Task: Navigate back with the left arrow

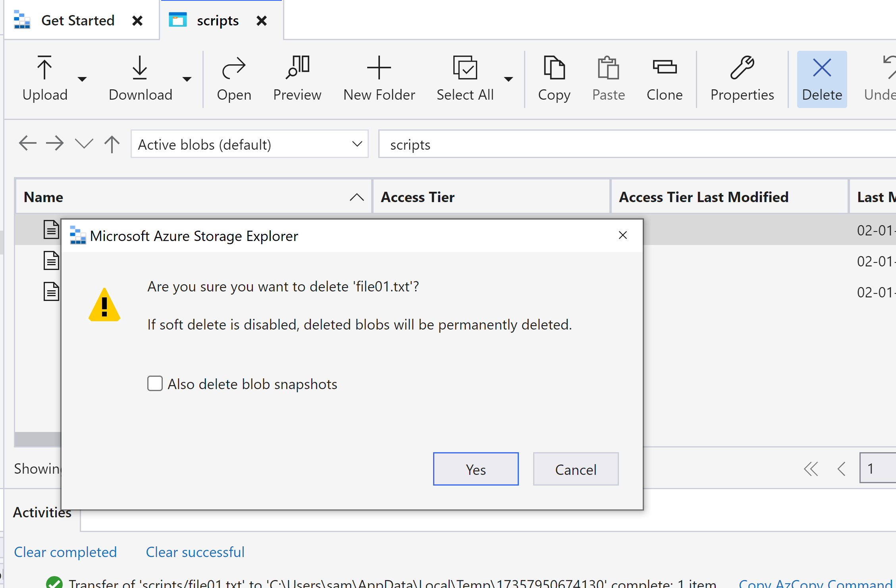Action: coord(27,143)
